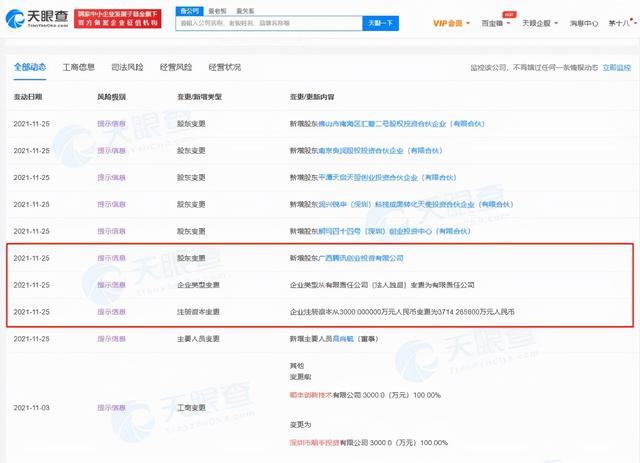Open the 消息中心 message center
The image size is (640, 463).
click(584, 23)
